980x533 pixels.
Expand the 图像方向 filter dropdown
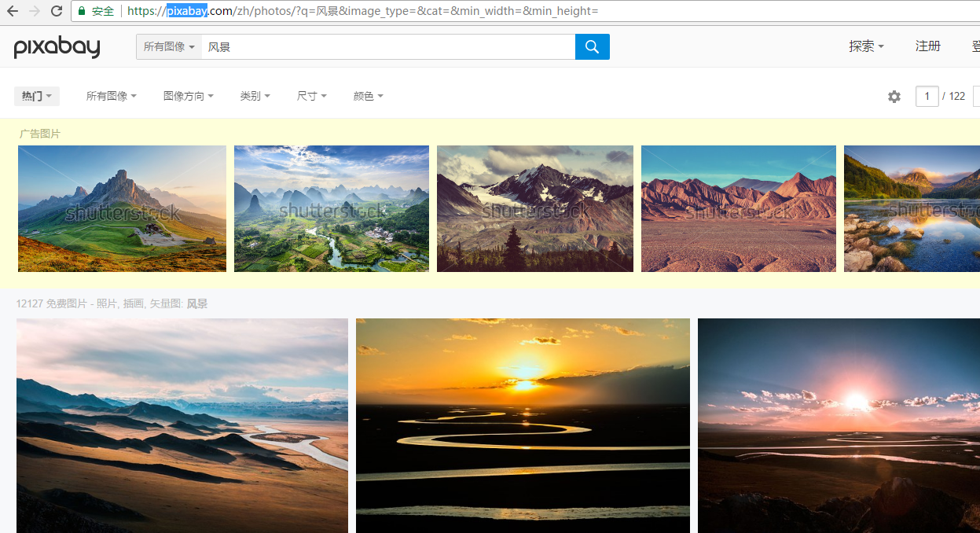point(189,96)
